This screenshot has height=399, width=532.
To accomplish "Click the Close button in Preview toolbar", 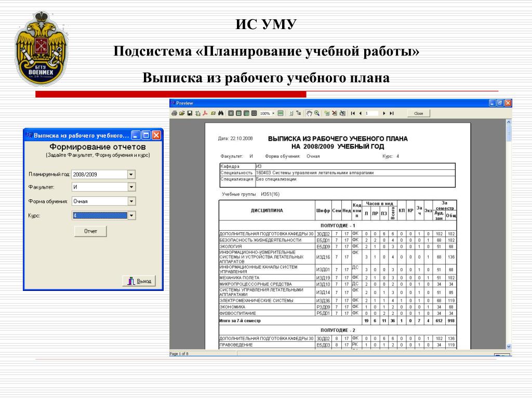I will click(x=419, y=113).
